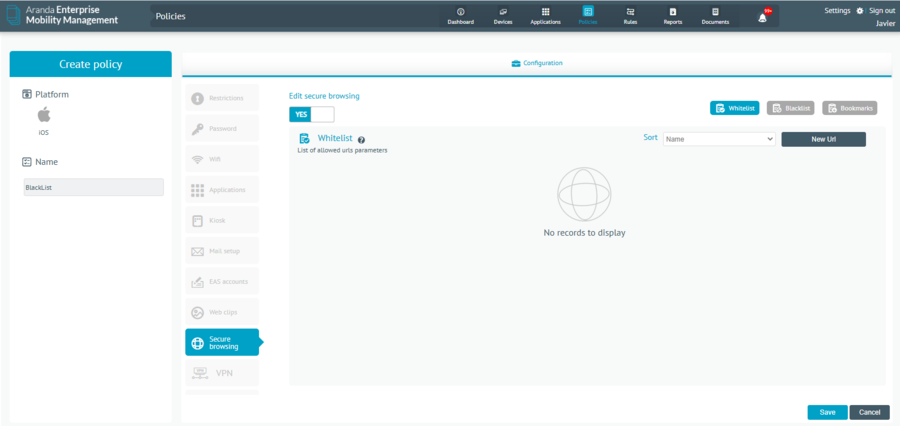Viewport: 900px width, 426px height.
Task: Go to Applications in the top bar
Action: (x=545, y=15)
